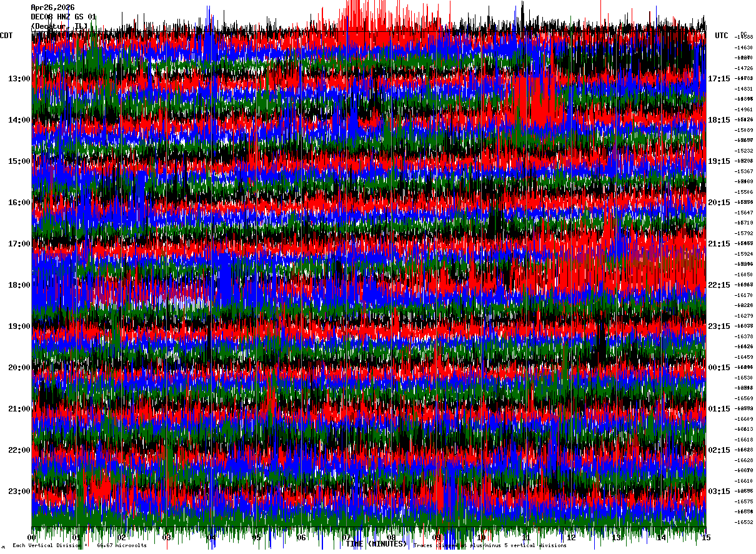Click the 00:15 UTC time label
Viewport: 756px width, 554px height.
click(x=719, y=368)
